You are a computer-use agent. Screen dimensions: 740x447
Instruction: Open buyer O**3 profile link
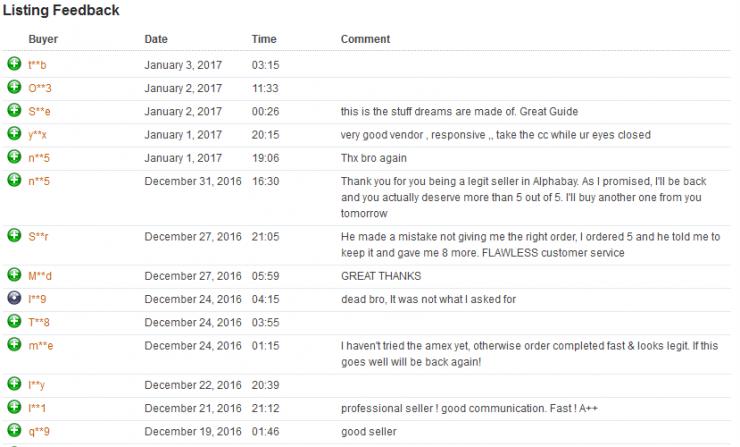39,88
